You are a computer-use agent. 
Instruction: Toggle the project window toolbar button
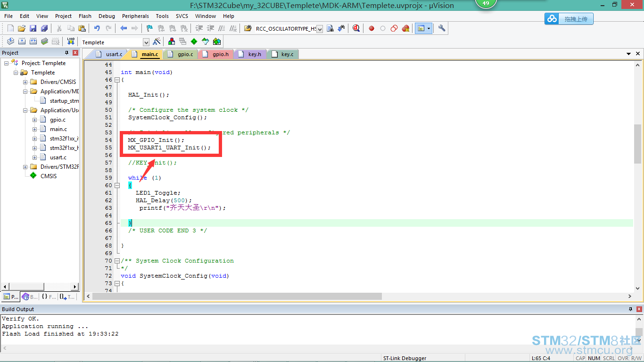pyautogui.click(x=421, y=28)
